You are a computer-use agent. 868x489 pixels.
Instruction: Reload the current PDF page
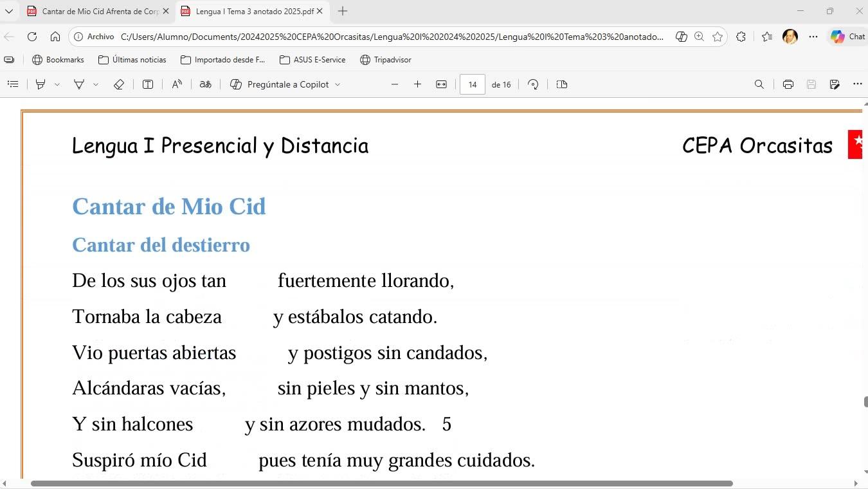pos(32,37)
